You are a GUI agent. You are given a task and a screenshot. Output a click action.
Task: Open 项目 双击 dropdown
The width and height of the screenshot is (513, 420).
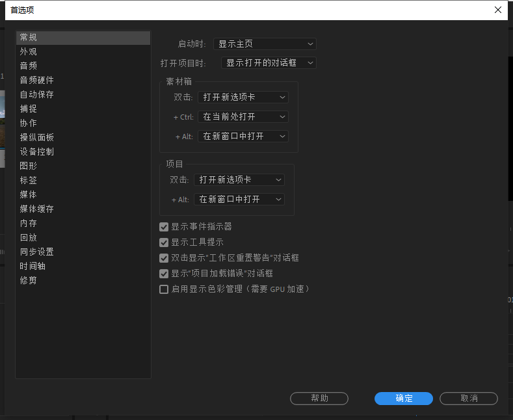click(x=239, y=180)
